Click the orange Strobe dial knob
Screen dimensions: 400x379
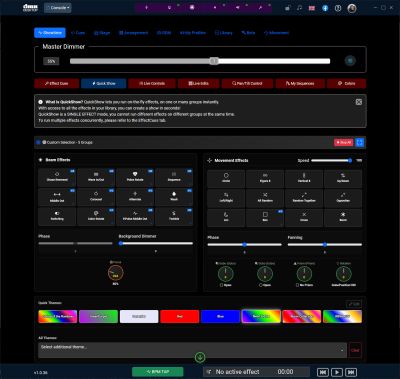(x=116, y=273)
